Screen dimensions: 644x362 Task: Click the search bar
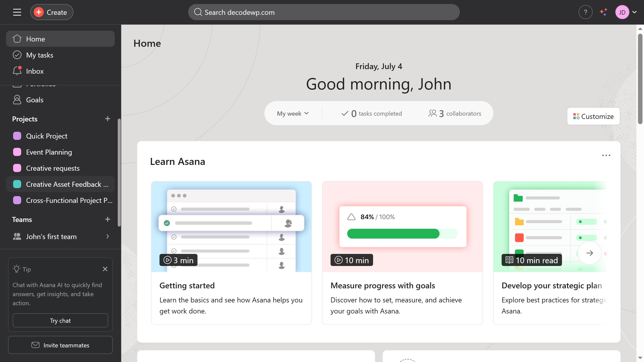324,12
